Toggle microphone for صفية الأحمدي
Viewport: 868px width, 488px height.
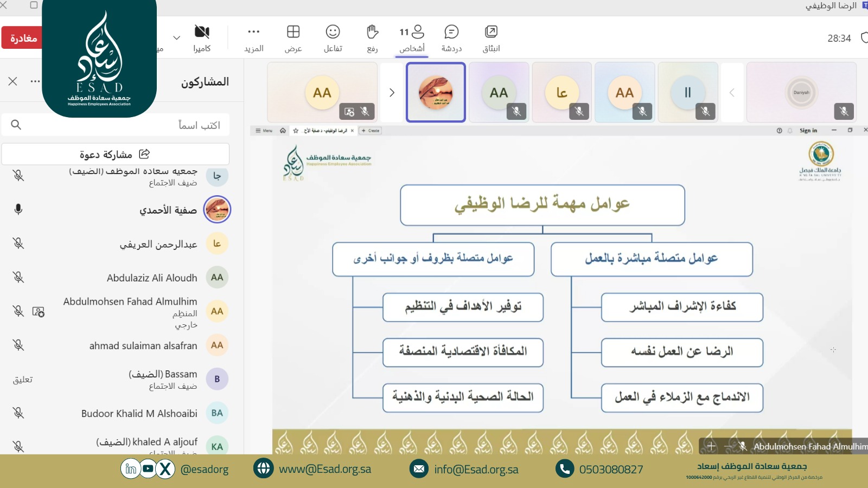point(18,209)
